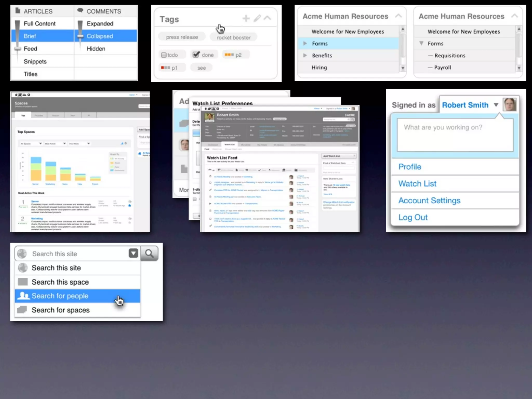Click the Log Out link

coord(413,217)
